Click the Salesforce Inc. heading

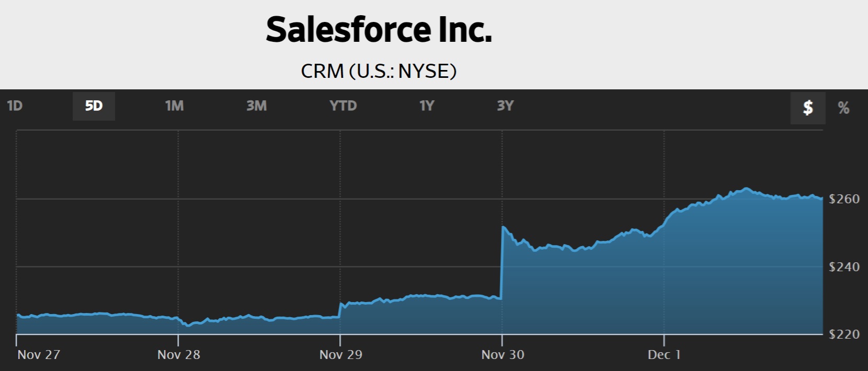[x=379, y=30]
